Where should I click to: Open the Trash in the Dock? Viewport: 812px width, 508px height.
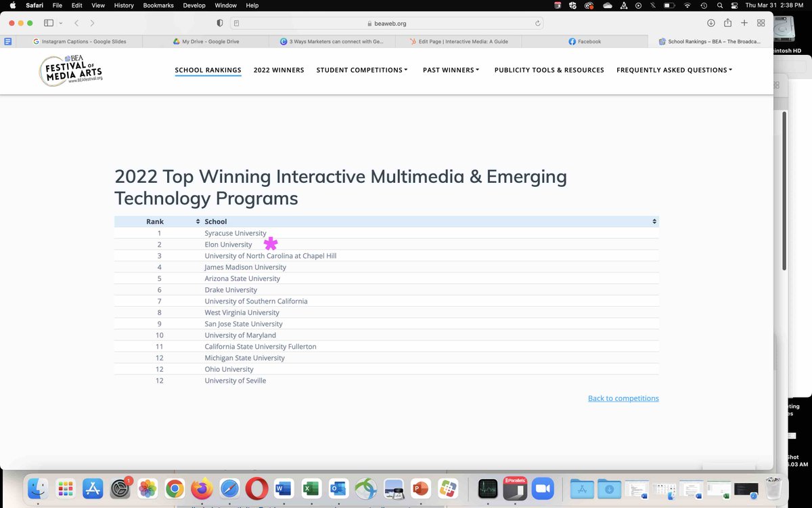[773, 488]
